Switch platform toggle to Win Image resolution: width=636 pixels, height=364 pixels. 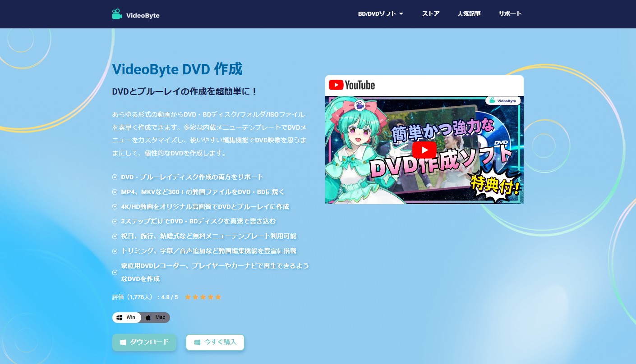click(x=127, y=318)
